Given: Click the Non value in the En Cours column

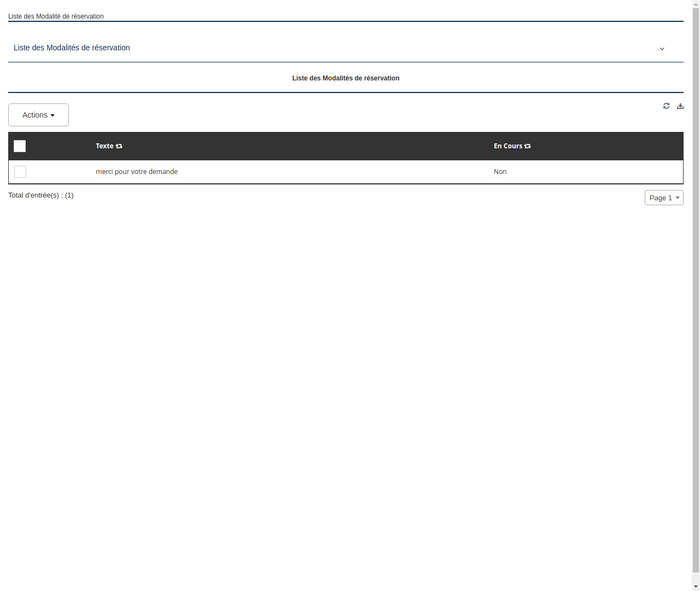Looking at the screenshot, I should (x=500, y=171).
